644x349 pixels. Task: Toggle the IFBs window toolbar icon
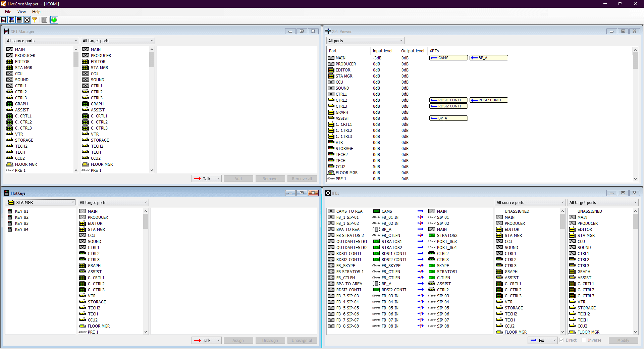(27, 20)
